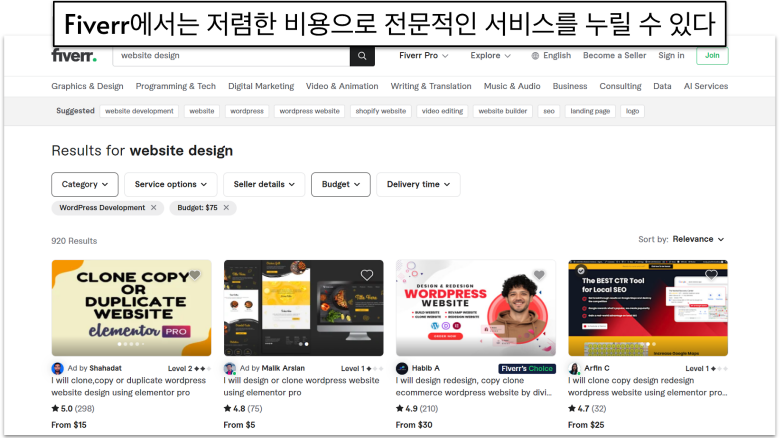Remove the WordPress Development filter tag
Image resolution: width=780 pixels, height=438 pixels.
(153, 208)
